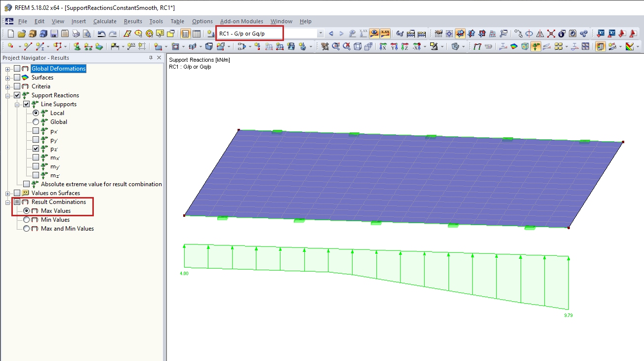Screen dimensions: 644x361
Task: Open the Results menu
Action: [x=133, y=21]
